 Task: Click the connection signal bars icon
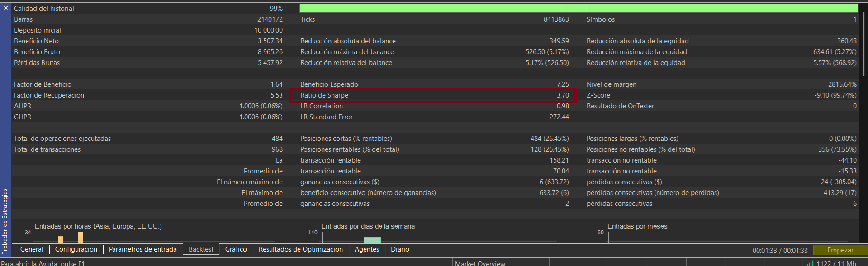pyautogui.click(x=810, y=263)
